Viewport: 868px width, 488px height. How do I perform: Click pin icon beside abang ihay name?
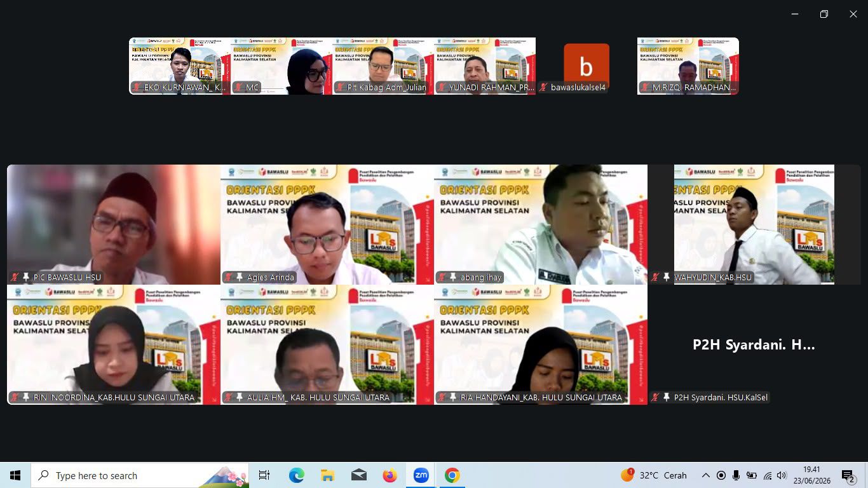453,278
